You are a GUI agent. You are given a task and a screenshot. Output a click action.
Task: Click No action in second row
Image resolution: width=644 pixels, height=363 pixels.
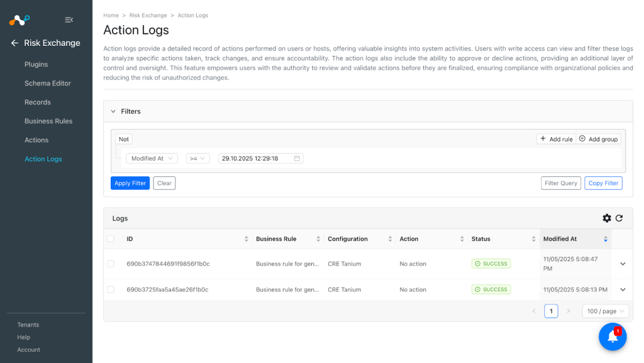pos(413,289)
